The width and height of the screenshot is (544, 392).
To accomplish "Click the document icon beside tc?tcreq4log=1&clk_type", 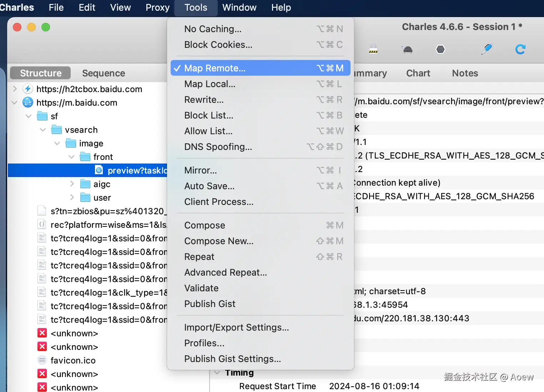I will pos(42,292).
